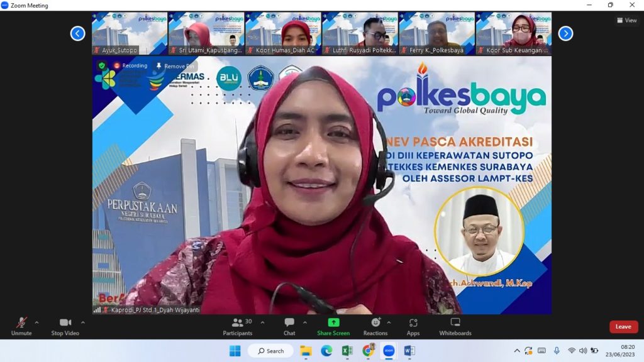
Task: Select Sri Utami_Kapusbang video thumbnail
Action: 206,33
